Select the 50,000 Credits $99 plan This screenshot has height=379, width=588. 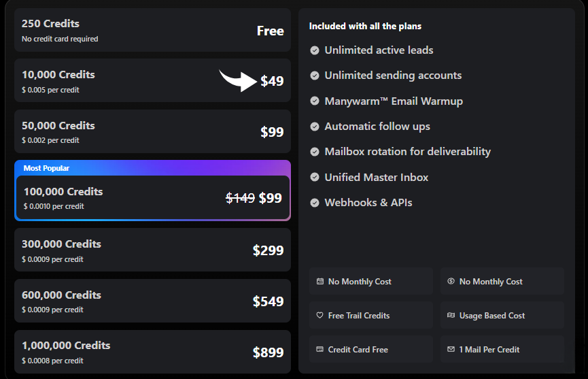[x=152, y=132]
